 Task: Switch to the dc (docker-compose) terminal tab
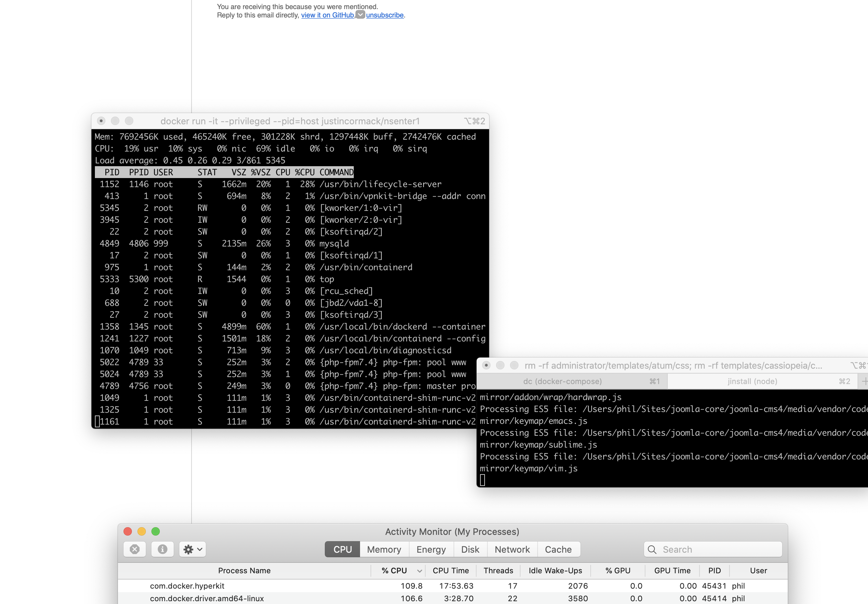[x=572, y=381]
